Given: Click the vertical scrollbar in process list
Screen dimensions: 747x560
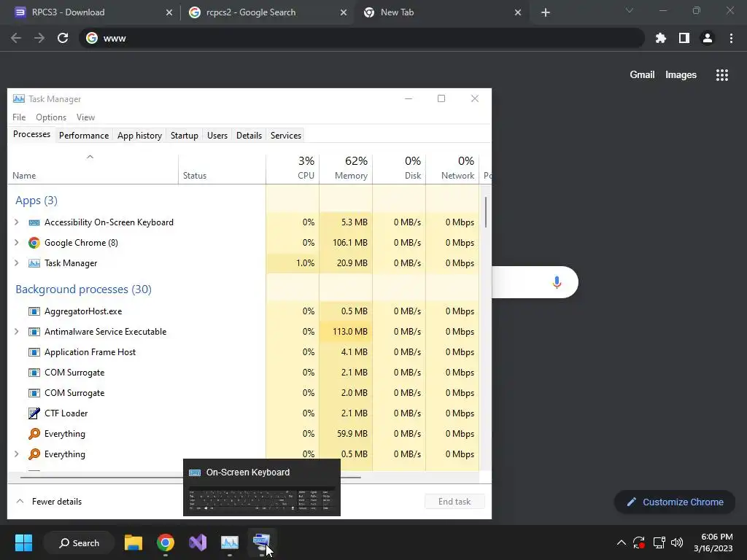Looking at the screenshot, I should [486, 212].
